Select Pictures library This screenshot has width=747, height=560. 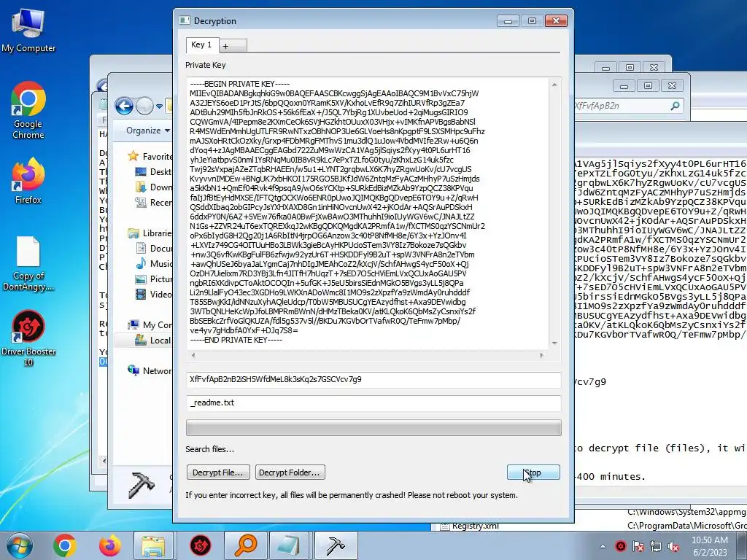point(153,279)
